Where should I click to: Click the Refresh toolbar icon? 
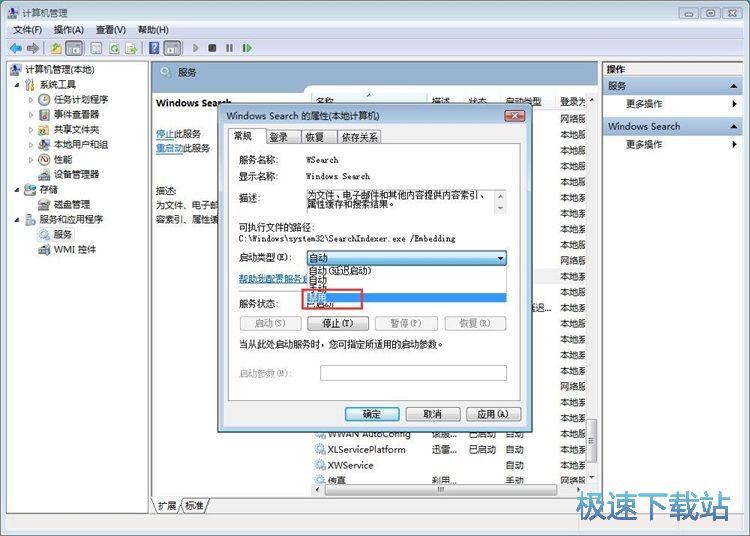click(x=114, y=48)
